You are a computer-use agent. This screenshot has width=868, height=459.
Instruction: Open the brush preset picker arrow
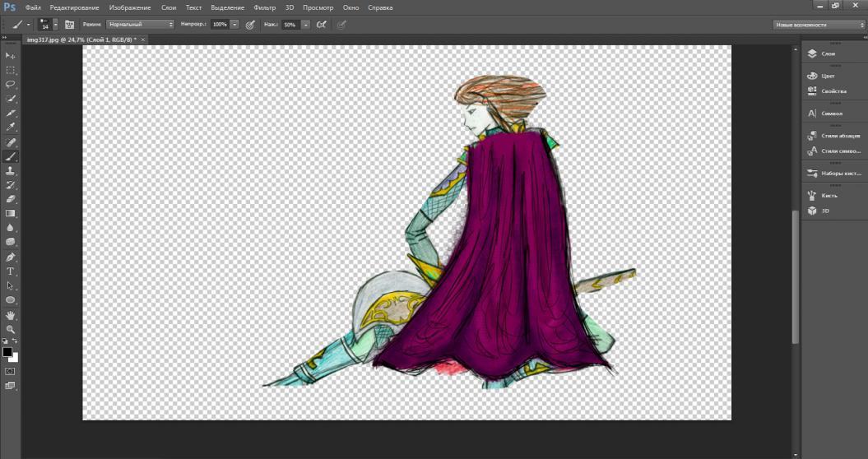(x=55, y=25)
